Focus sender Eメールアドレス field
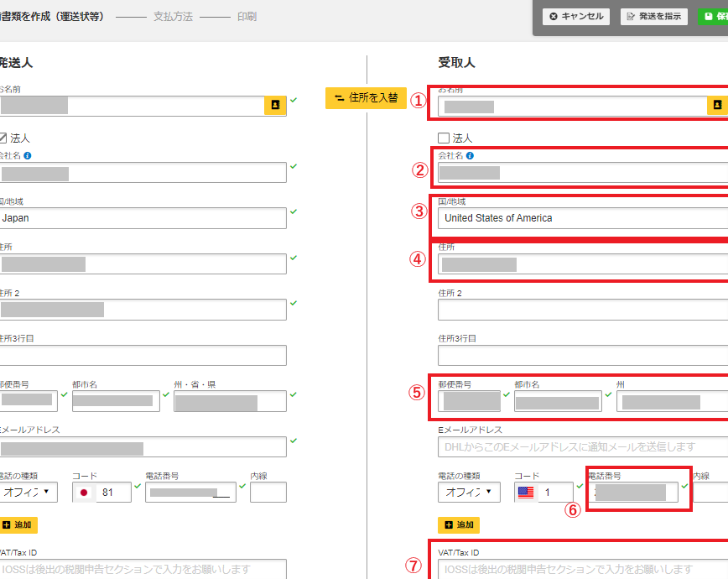728x579 pixels. (143, 447)
